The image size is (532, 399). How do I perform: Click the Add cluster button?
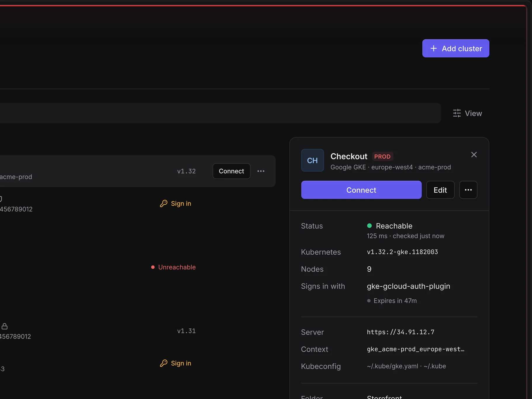point(456,48)
